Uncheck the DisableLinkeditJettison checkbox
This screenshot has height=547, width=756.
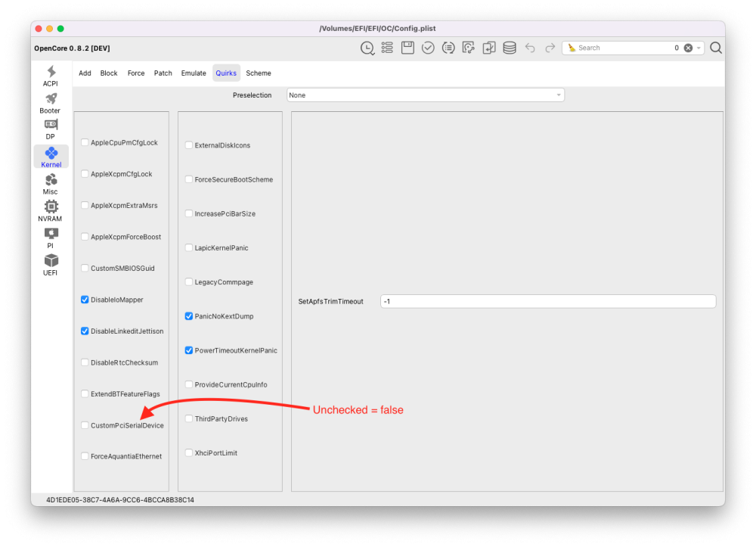pyautogui.click(x=85, y=331)
